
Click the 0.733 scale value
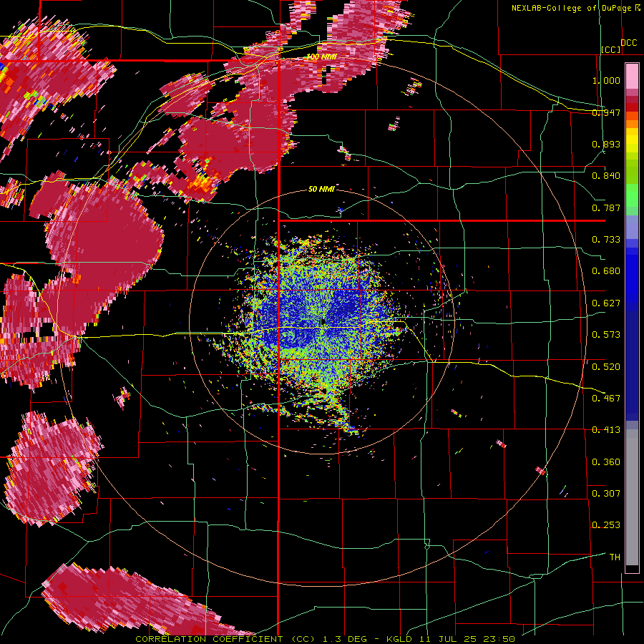(x=606, y=240)
